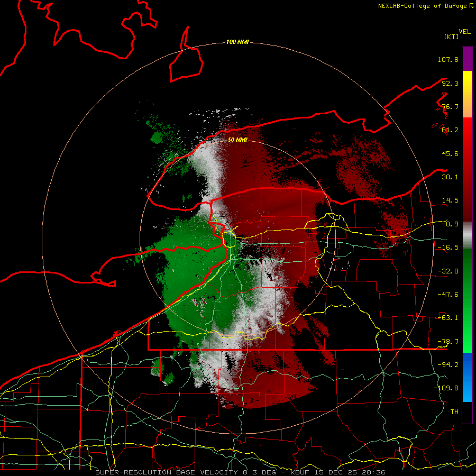Click the 76.7 velocity scale value
This screenshot has height=476, width=476.
[x=450, y=106]
